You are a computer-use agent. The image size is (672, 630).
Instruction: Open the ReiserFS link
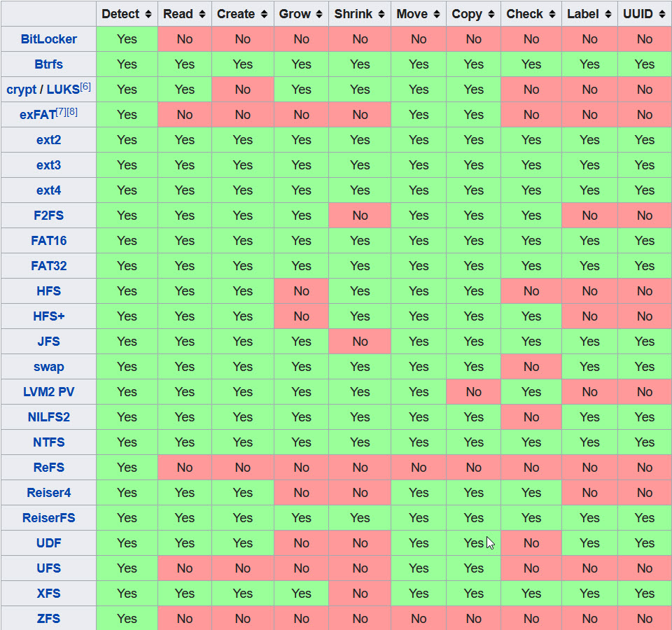tap(49, 518)
